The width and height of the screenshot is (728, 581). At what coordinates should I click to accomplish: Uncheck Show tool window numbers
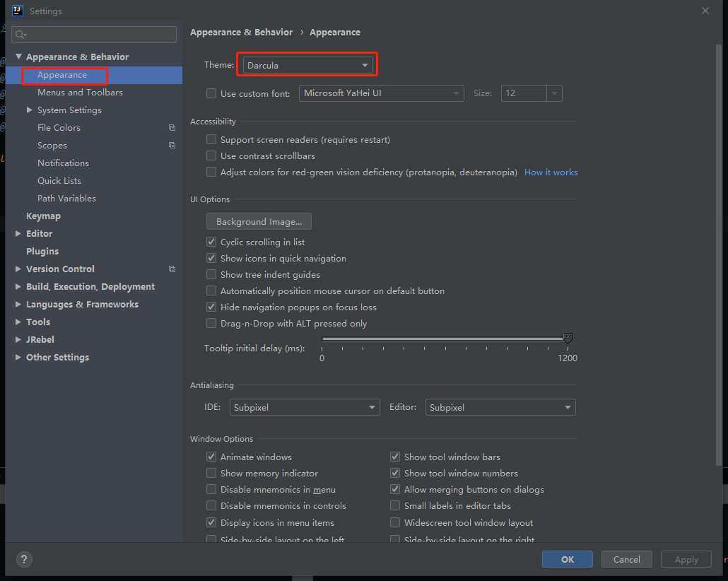[395, 474]
